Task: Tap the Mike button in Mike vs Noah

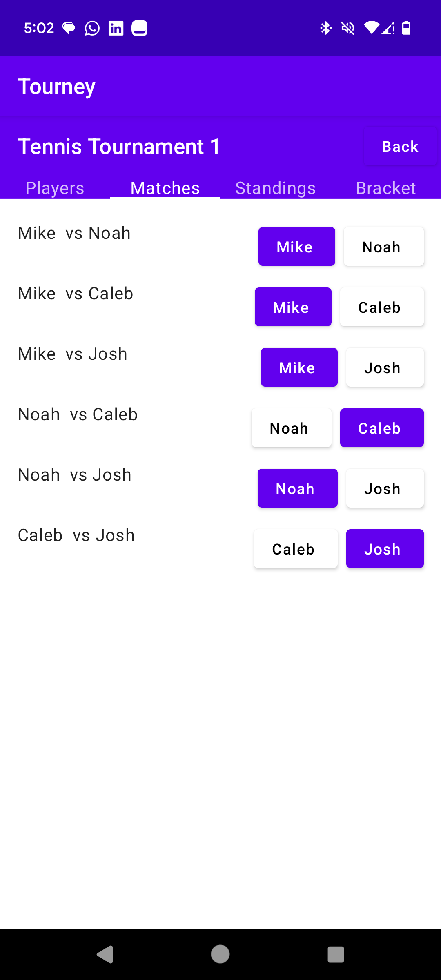Action: pos(296,247)
